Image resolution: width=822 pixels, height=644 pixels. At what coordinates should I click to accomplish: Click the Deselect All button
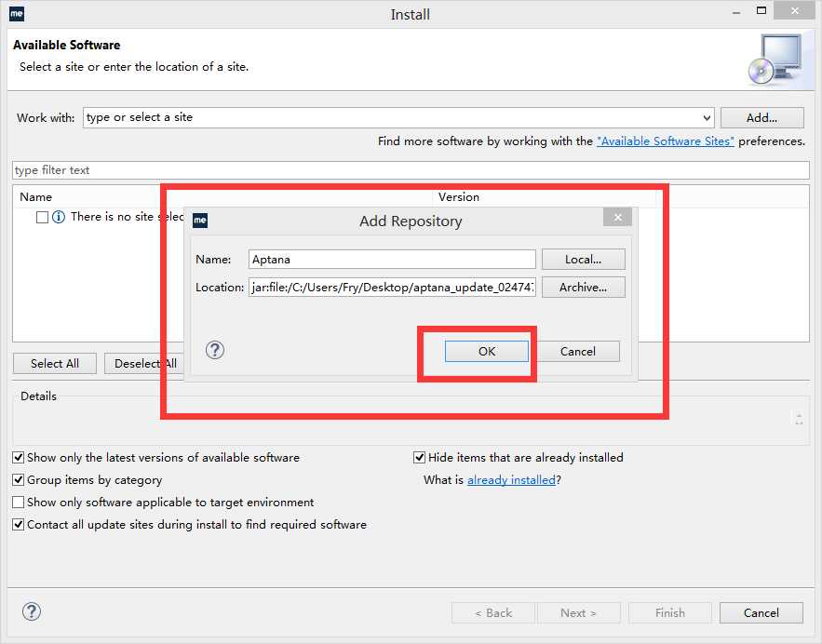(x=145, y=364)
